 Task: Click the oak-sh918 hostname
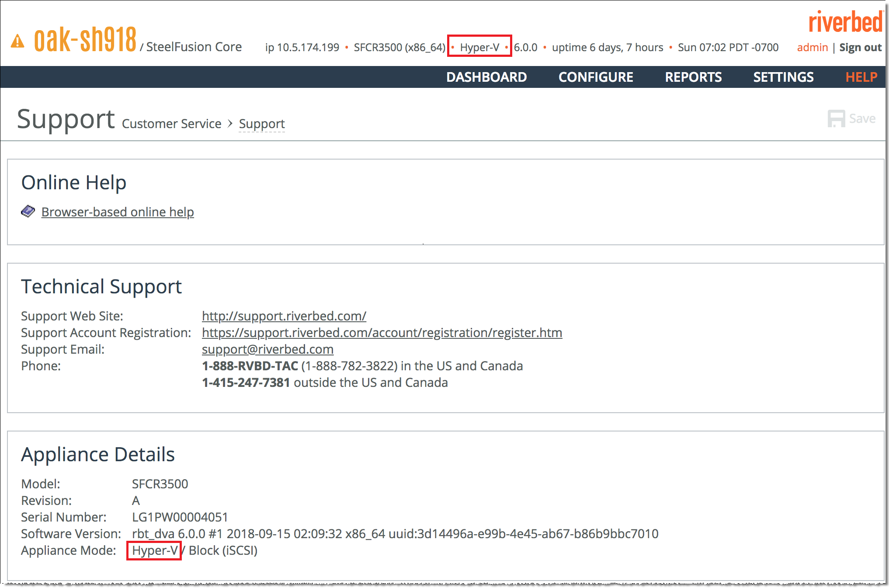pyautogui.click(x=85, y=39)
